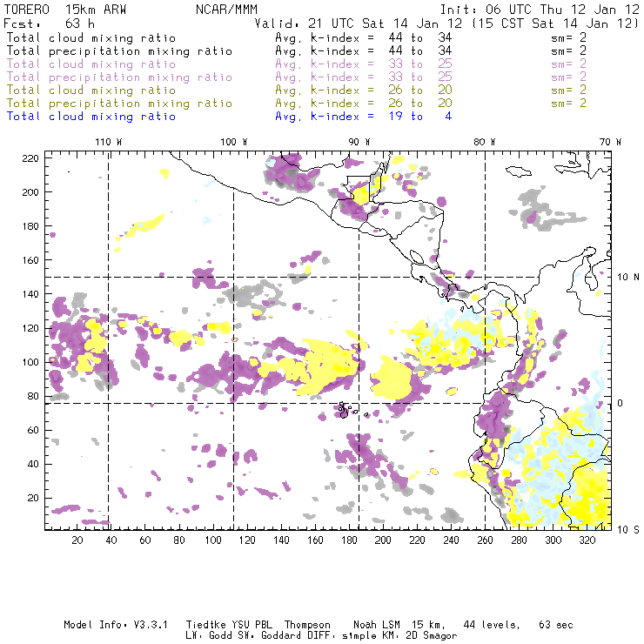
Task: Select the "NCAR/MMM" header label
Action: pyautogui.click(x=227, y=10)
